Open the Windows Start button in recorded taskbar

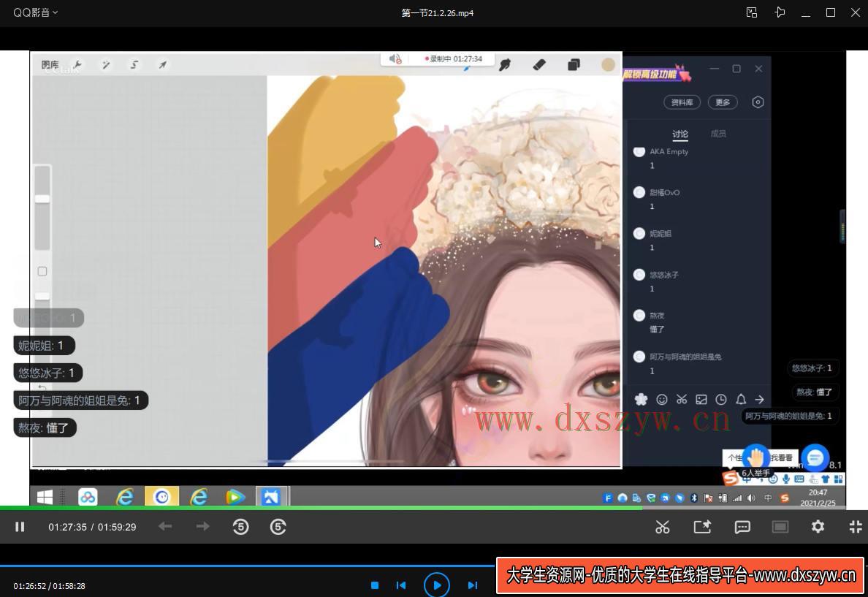(x=45, y=497)
